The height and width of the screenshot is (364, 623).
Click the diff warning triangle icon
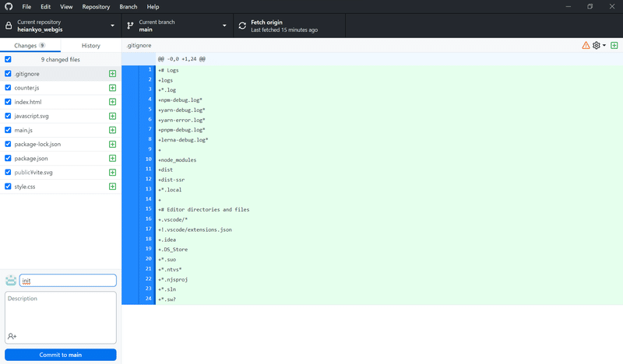click(x=586, y=46)
